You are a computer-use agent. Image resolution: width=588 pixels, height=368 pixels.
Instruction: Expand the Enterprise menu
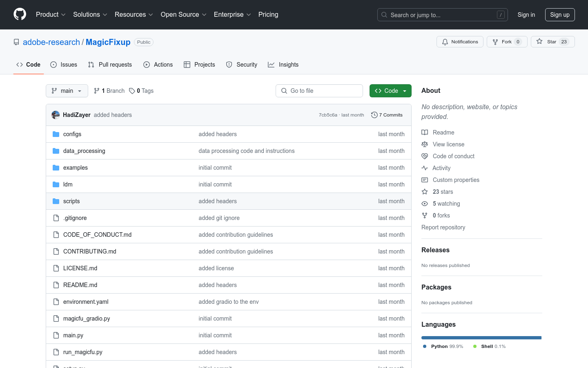click(232, 15)
